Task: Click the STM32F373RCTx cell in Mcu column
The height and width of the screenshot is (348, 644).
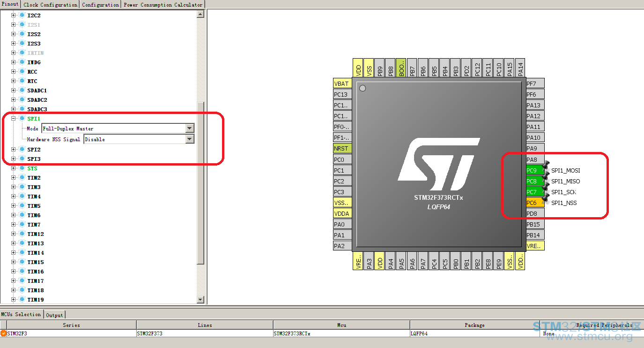Action: 341,333
